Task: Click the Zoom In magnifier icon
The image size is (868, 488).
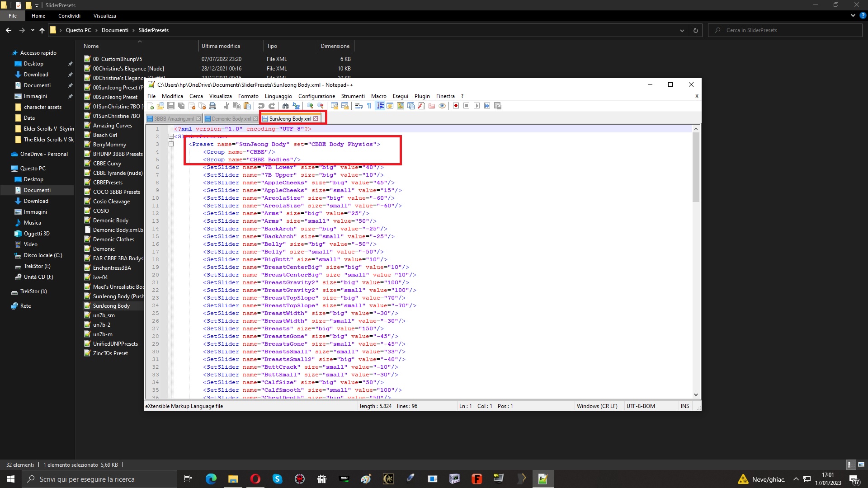Action: pyautogui.click(x=310, y=106)
